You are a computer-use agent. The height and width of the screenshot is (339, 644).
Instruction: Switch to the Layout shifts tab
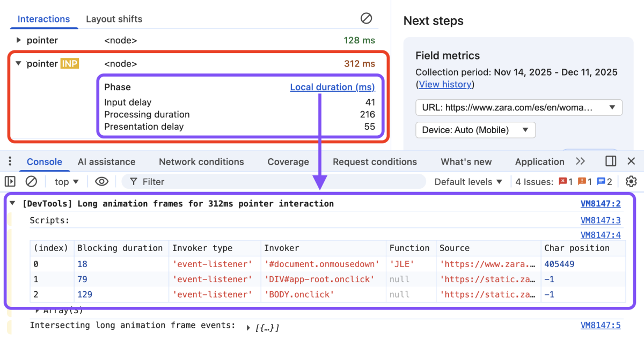click(114, 19)
